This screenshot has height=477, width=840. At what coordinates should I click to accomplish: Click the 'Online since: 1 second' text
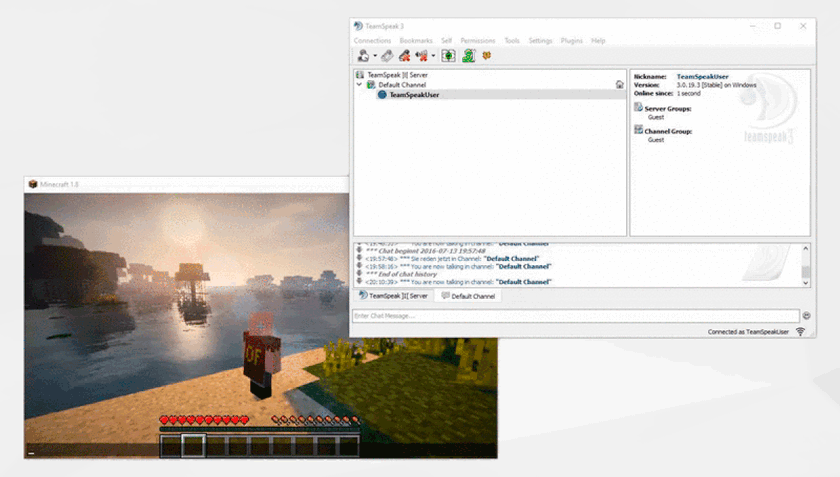(667, 93)
